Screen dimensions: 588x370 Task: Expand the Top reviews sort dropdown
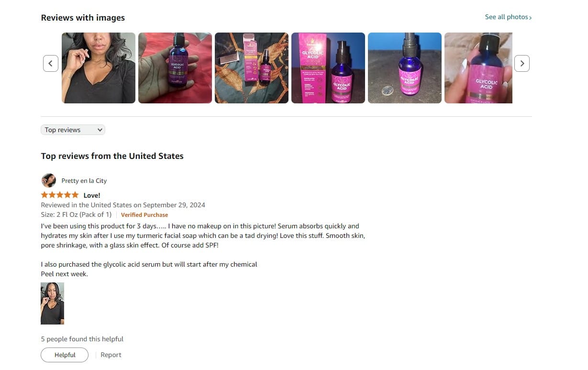(73, 130)
